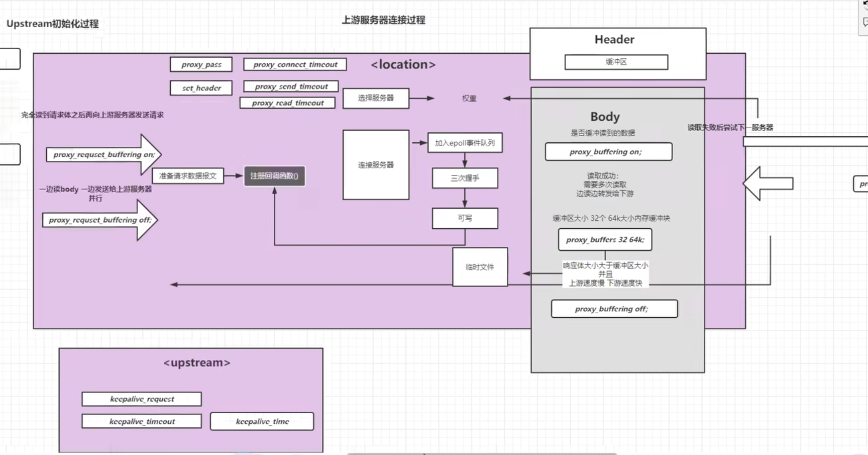Click the keepalive_request box in upstream
This screenshot has width=868, height=455.
(142, 399)
